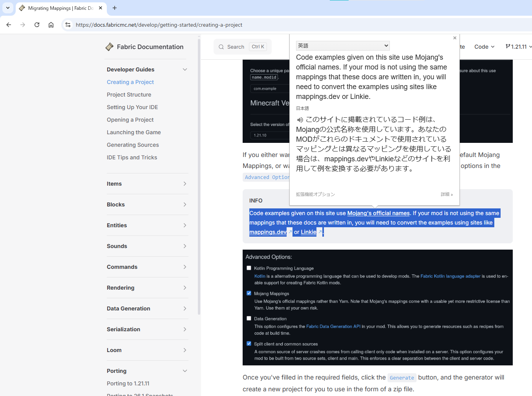Open the Code menu in navbar

(484, 47)
